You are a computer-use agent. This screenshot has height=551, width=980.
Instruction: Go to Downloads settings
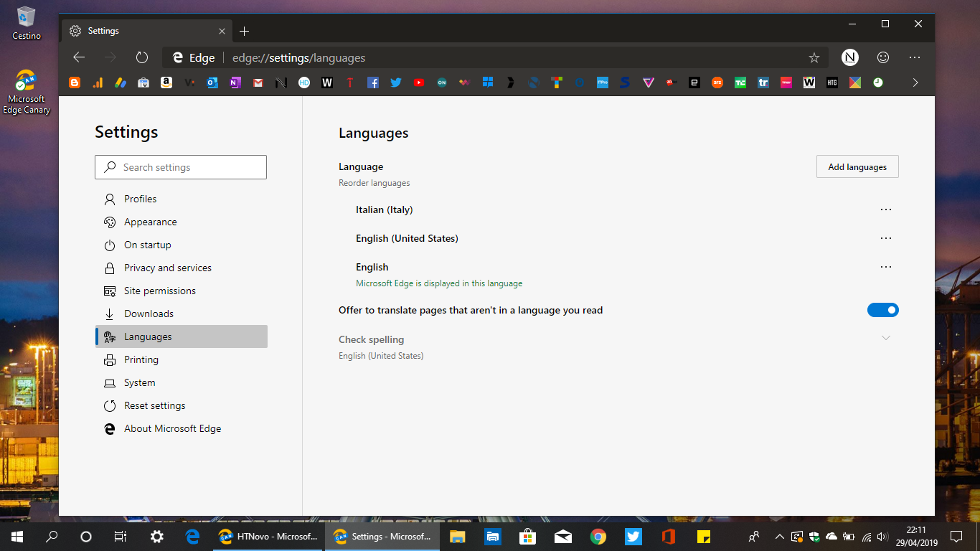[x=181, y=314]
